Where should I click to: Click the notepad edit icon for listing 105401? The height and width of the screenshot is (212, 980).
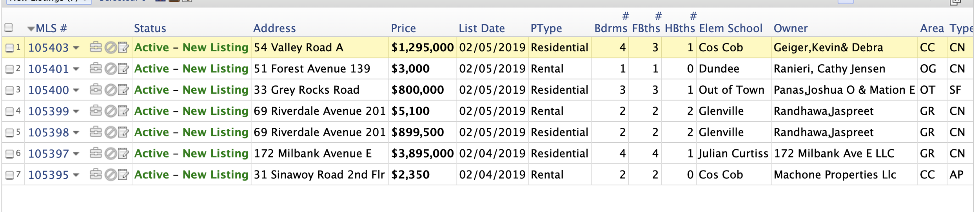click(x=123, y=69)
